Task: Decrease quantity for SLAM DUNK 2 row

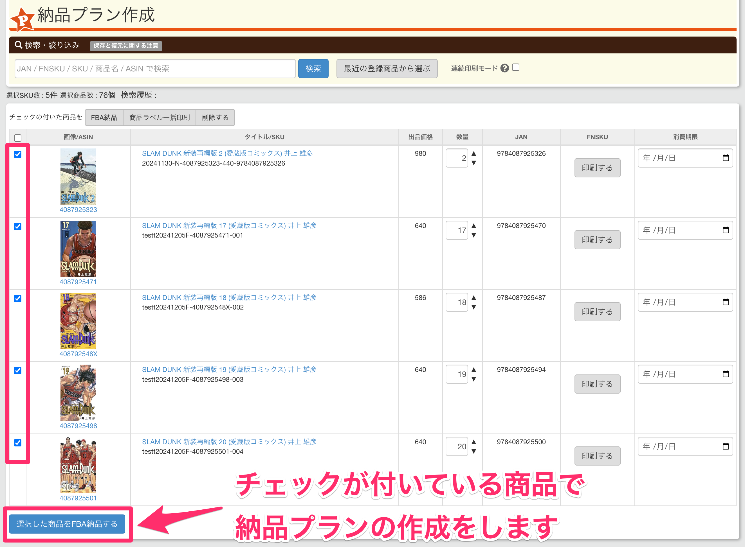Action: point(474,163)
